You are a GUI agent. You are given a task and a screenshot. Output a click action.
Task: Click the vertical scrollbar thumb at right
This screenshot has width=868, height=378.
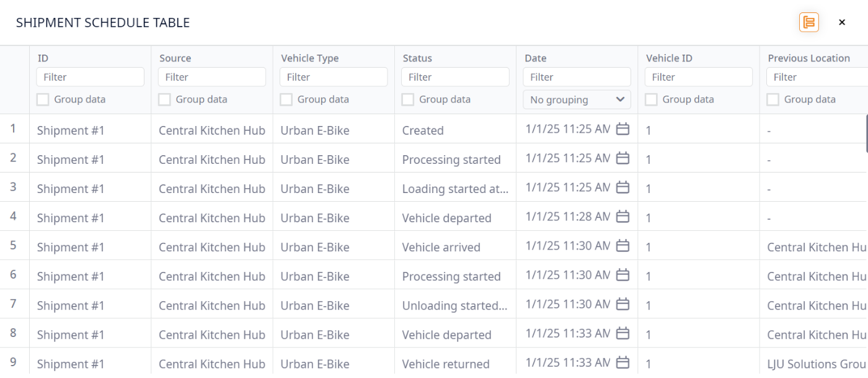tap(866, 133)
